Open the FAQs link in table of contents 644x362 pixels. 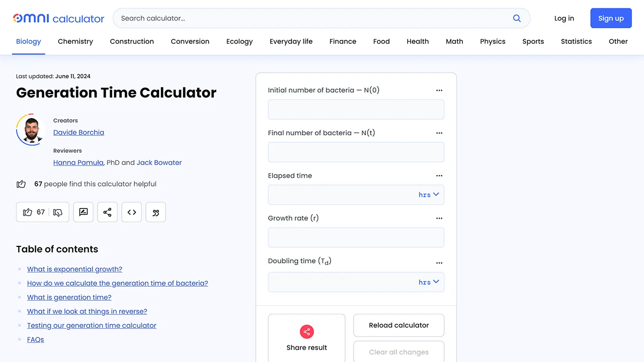click(35, 339)
